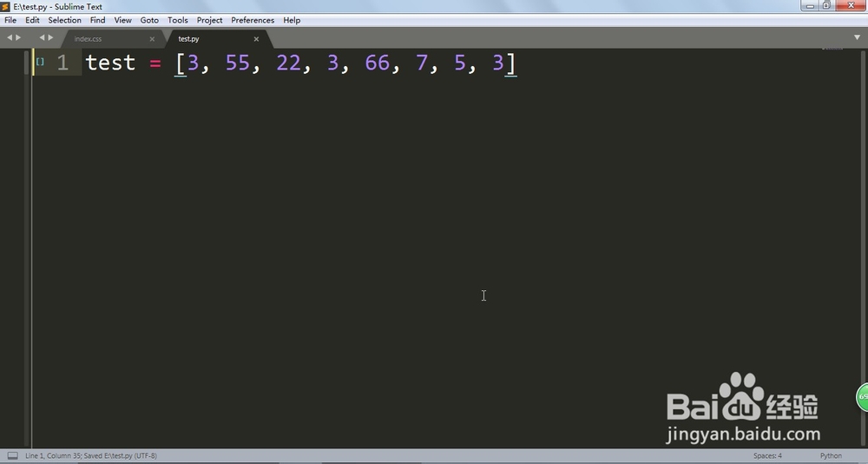Screen dimensions: 868x464
Task: Close the test.py tab
Action: (x=256, y=39)
